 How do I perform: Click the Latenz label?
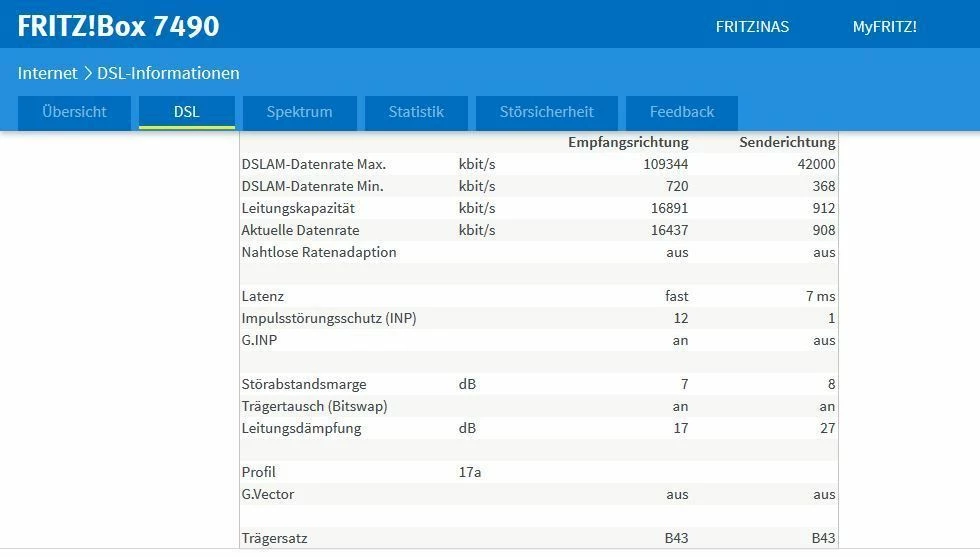pyautogui.click(x=262, y=296)
